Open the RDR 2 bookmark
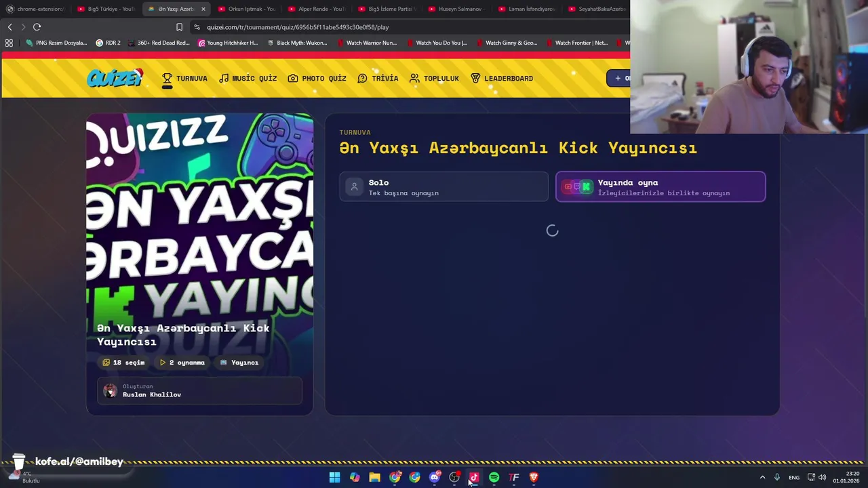868x488 pixels. coord(108,43)
